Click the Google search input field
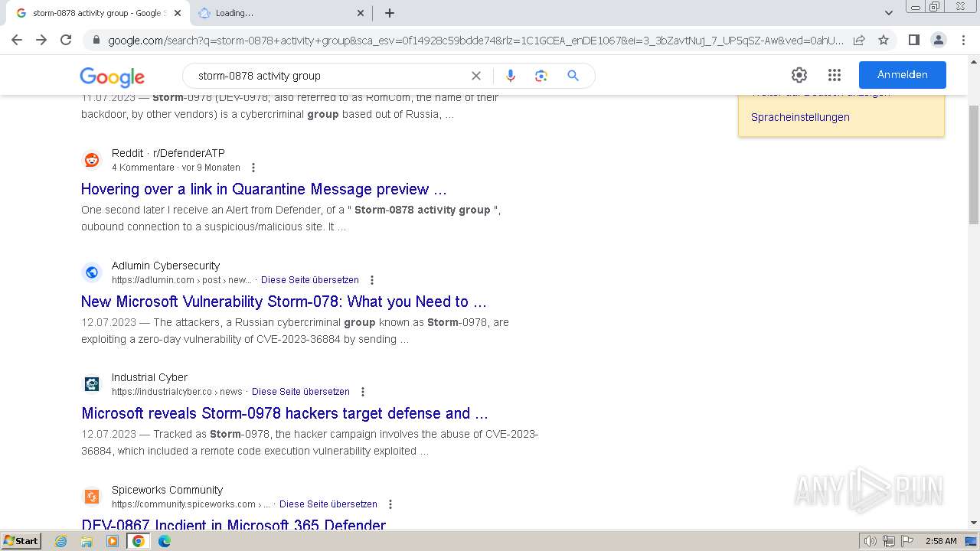Screen dimensions: 980x551 (329, 76)
